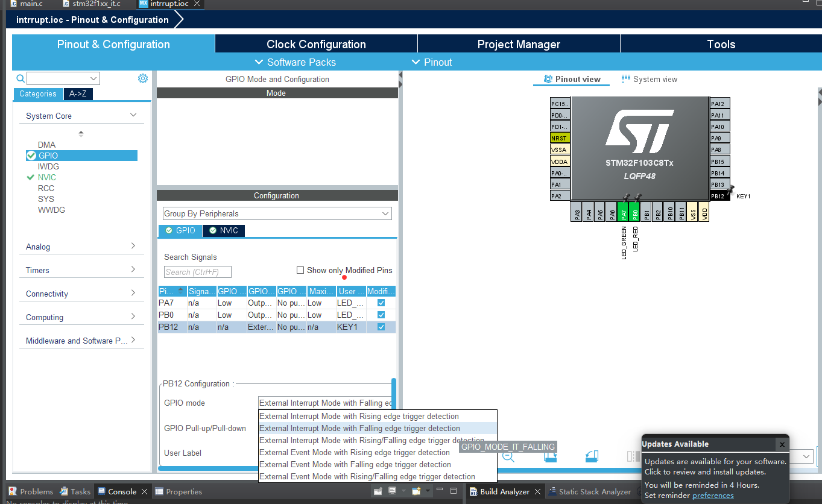Open the main.c editor tab

[27, 4]
